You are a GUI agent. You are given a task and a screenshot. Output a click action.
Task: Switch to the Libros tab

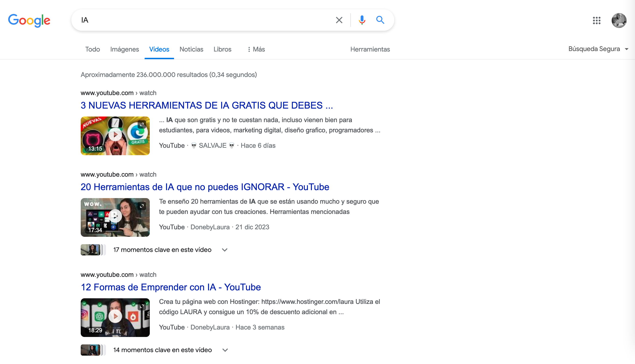click(222, 49)
